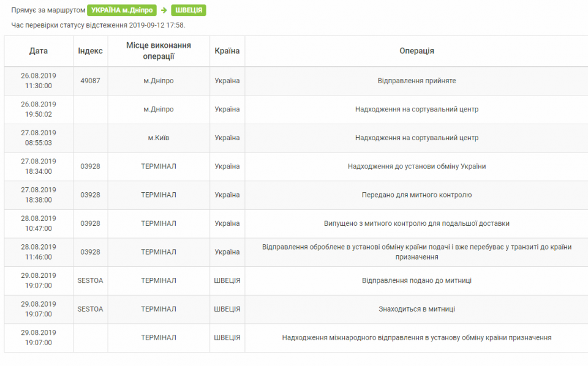Viewport: 588px width, 366px height.
Task: Click the Індекс column header
Action: click(x=90, y=51)
